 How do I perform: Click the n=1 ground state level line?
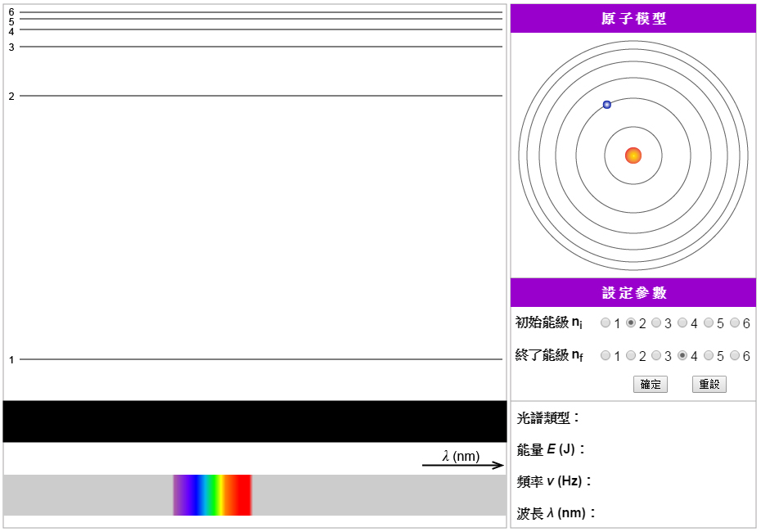(261, 359)
